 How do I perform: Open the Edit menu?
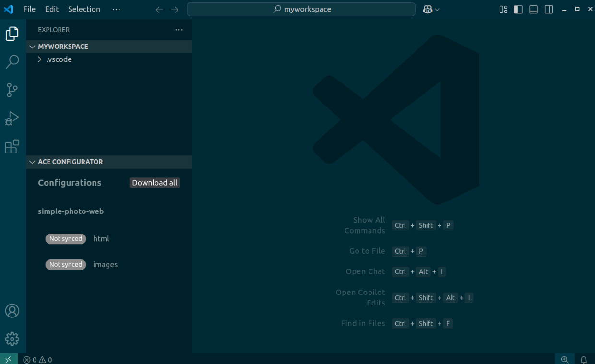click(52, 9)
